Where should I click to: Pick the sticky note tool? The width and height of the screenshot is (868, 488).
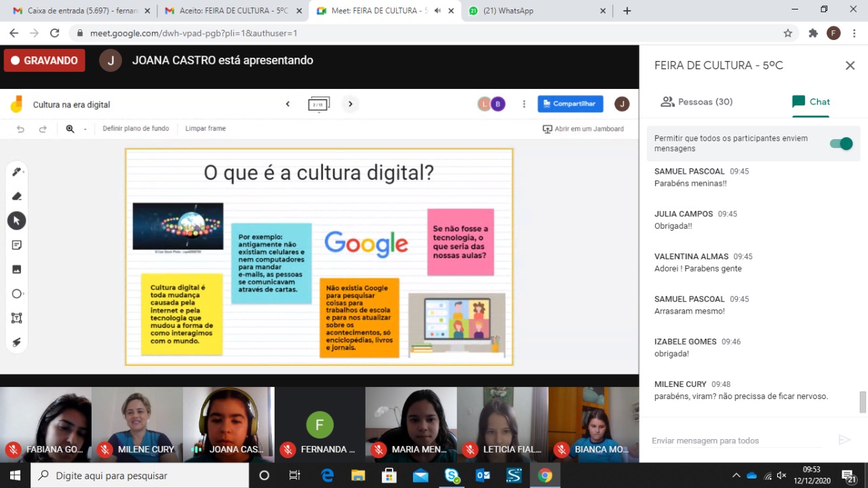click(x=17, y=245)
